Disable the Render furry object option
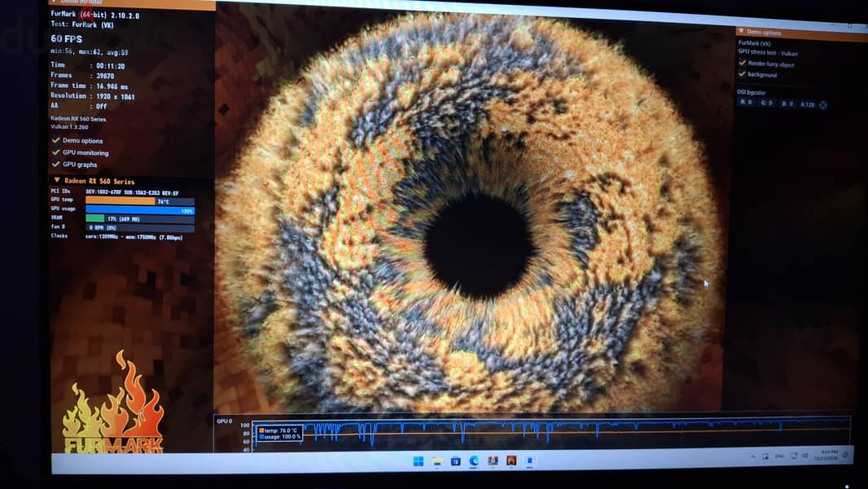This screenshot has height=489, width=868. point(743,63)
